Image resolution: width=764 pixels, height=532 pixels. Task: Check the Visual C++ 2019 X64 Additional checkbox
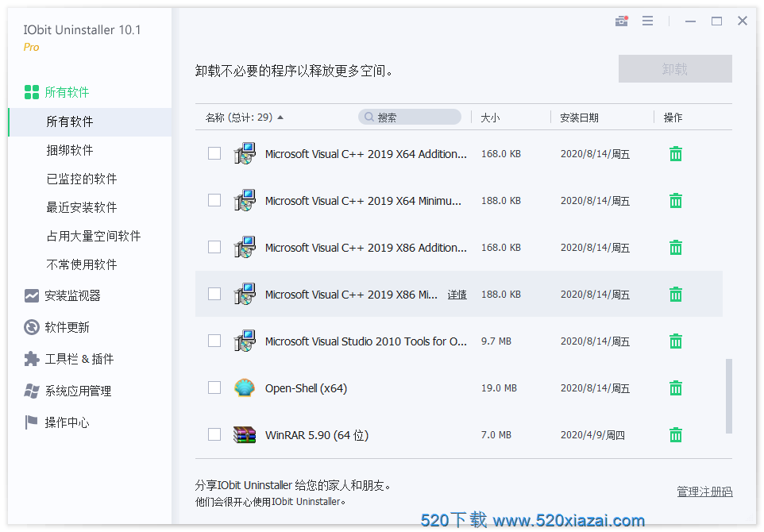[214, 153]
